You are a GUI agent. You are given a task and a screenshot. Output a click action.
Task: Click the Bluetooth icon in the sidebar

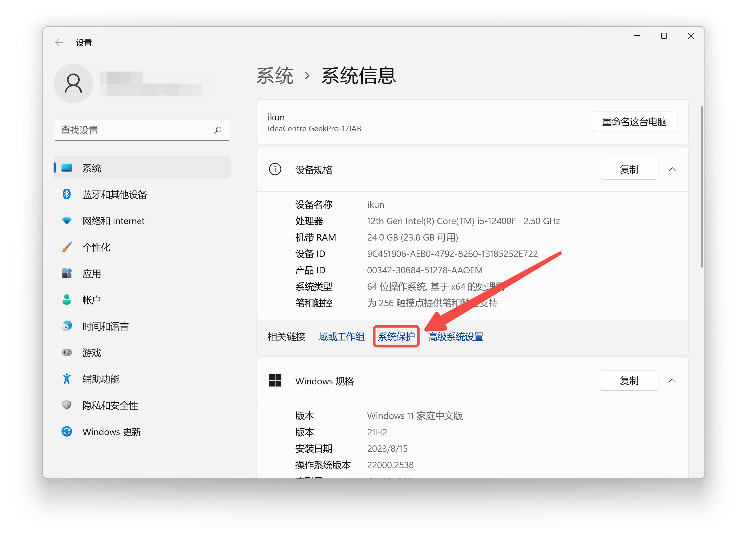67,194
